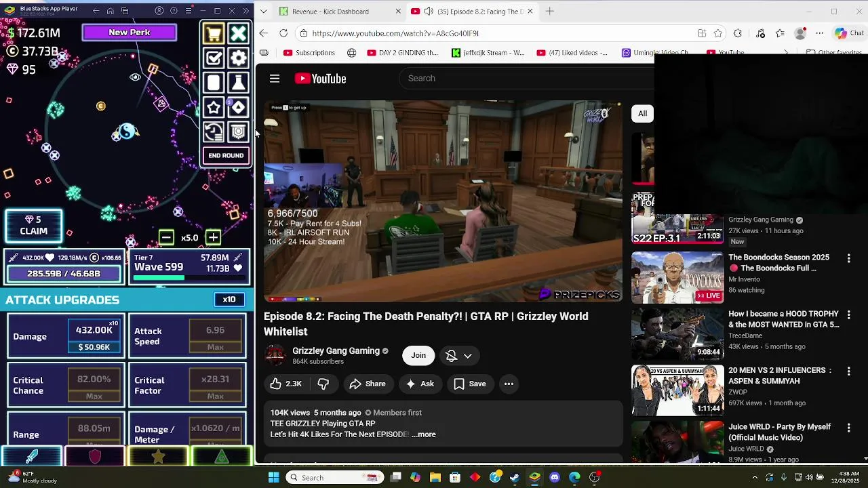Click END ROUND button
The height and width of the screenshot is (488, 868).
click(226, 156)
